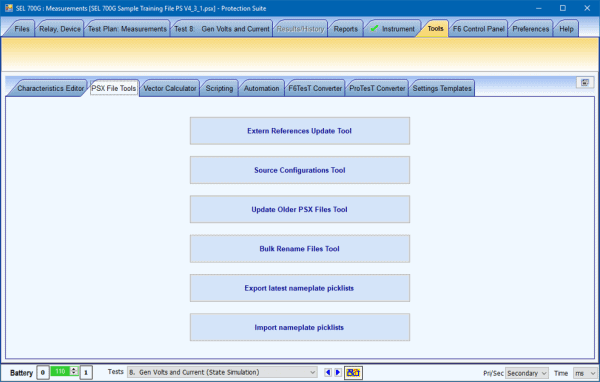Click Import nameplate picklists button
Viewport: 600px width, 382px height.
300,327
